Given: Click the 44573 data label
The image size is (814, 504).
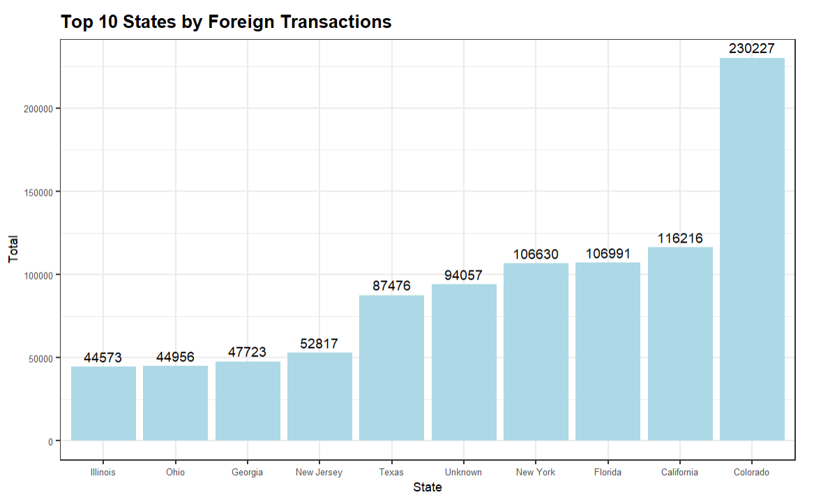Looking at the screenshot, I should point(103,358).
